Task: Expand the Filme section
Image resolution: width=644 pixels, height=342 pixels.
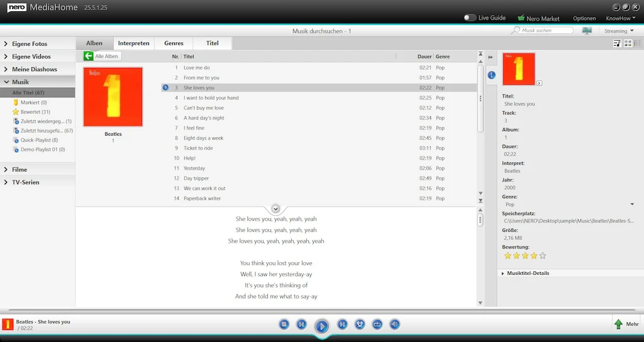Action: (x=37, y=169)
